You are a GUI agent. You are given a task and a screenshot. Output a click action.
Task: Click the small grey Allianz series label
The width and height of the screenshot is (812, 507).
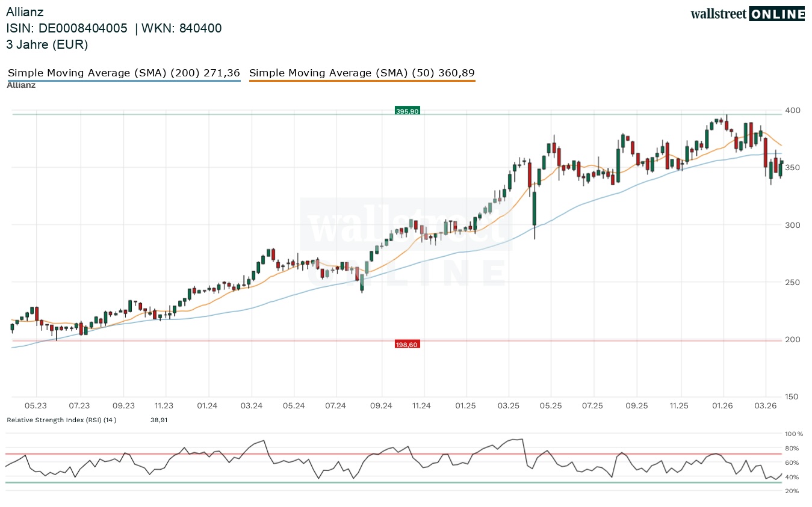[x=21, y=85]
